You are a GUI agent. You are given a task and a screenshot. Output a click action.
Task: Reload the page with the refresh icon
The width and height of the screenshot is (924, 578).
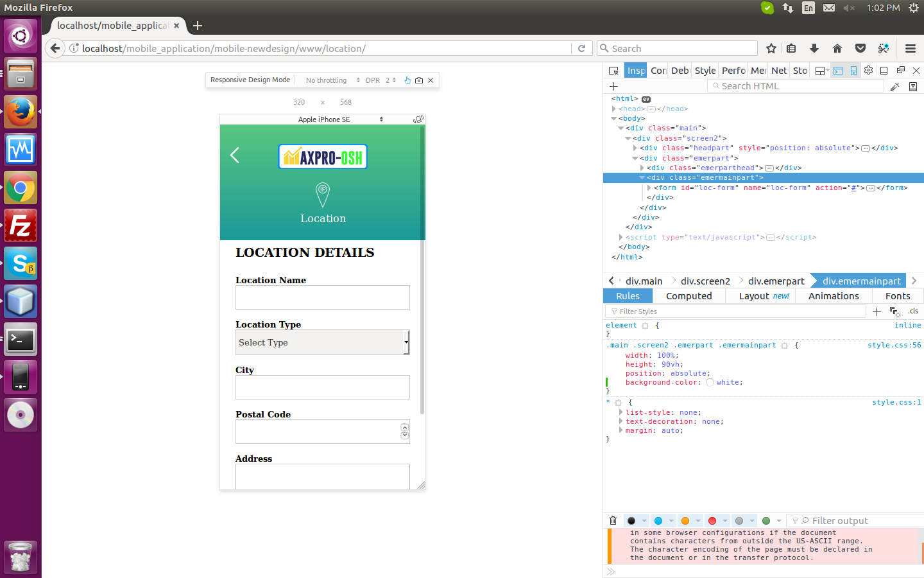[581, 49]
